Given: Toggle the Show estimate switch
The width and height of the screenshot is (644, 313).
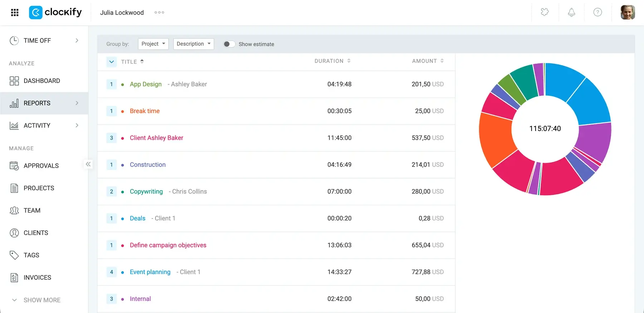Looking at the screenshot, I should click(x=229, y=44).
